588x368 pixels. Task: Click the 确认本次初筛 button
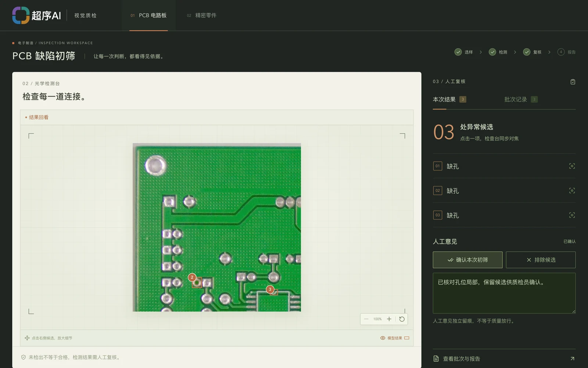[467, 260]
